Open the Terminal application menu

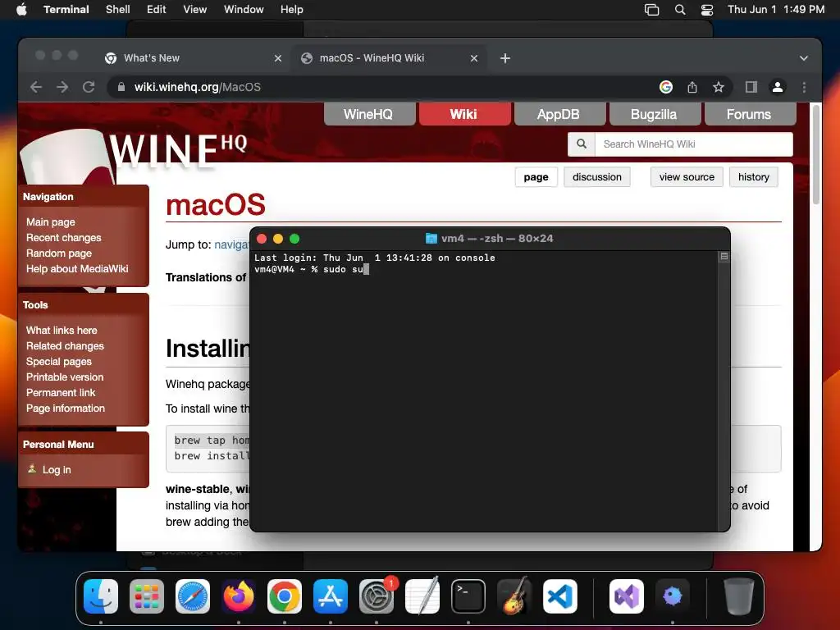pos(66,10)
